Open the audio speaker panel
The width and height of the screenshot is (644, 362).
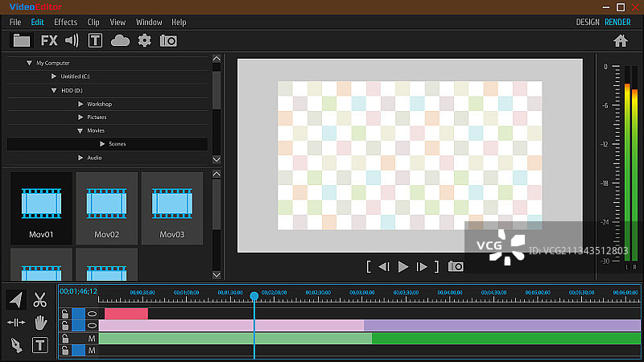(x=72, y=40)
